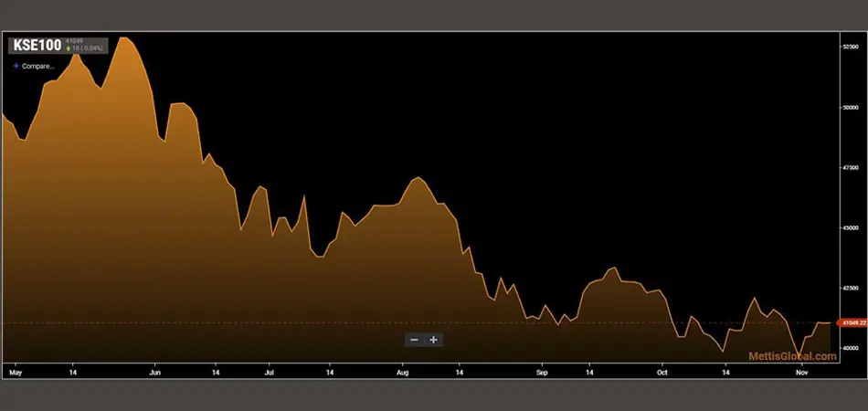Viewport: 868px width, 411px height.
Task: Click the 40000 price axis label
Action: pyautogui.click(x=851, y=349)
